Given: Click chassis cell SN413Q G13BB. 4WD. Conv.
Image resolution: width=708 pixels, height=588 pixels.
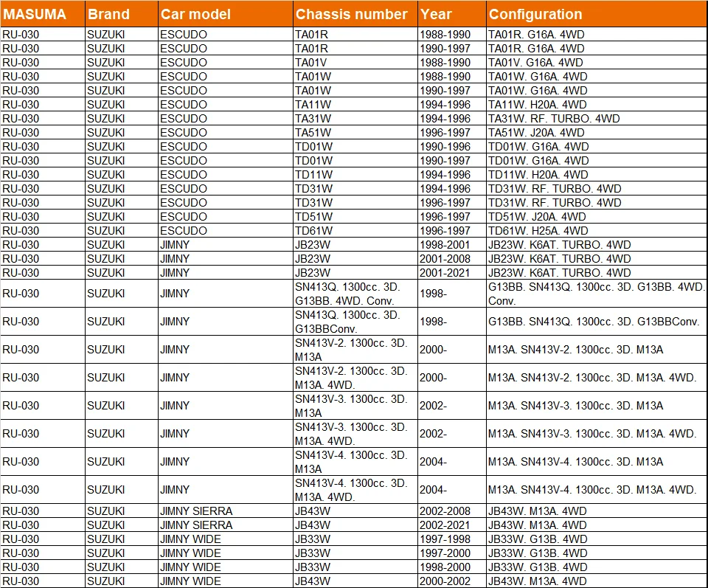Looking at the screenshot, I should click(355, 294).
